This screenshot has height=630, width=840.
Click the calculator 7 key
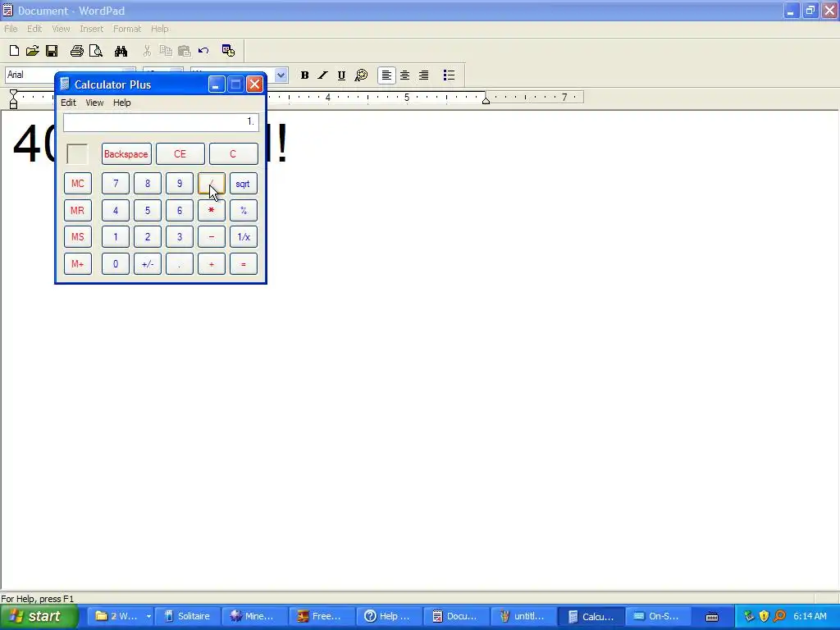(x=115, y=184)
